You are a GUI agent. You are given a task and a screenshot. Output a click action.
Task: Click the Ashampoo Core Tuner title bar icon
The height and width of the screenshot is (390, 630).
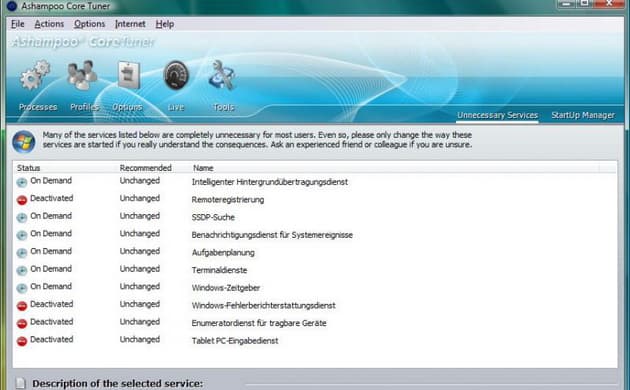tap(12, 6)
